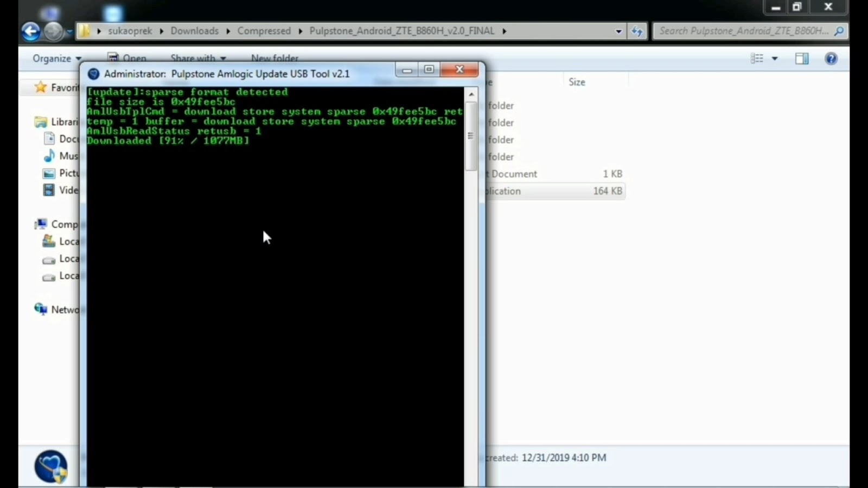Maximize the Pulpstone Update USB Tool window
868x488 pixels.
coord(429,69)
